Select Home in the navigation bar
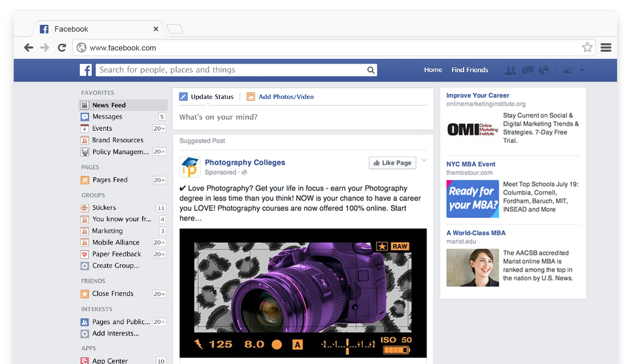627x364 pixels. [x=433, y=70]
